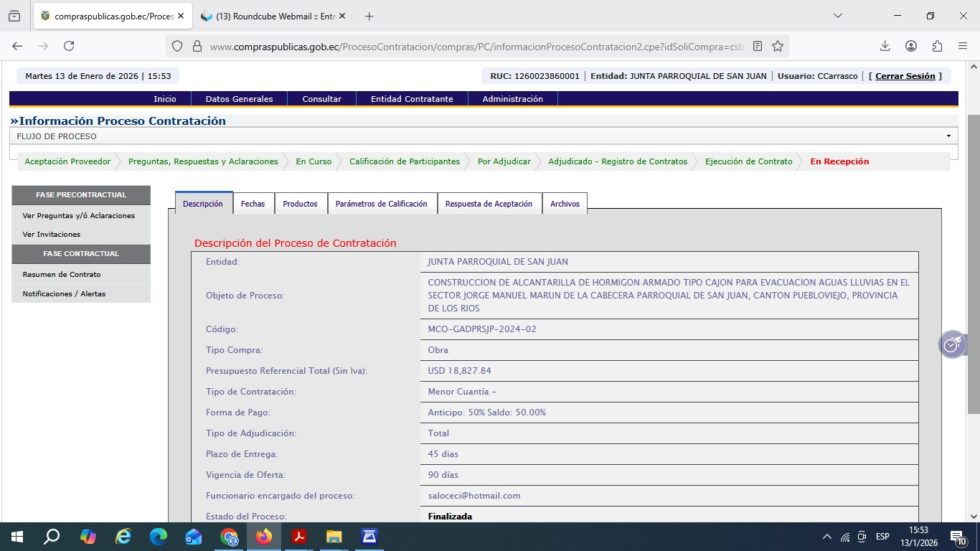Click the URL address bar field
This screenshot has width=980, height=551.
point(473,46)
